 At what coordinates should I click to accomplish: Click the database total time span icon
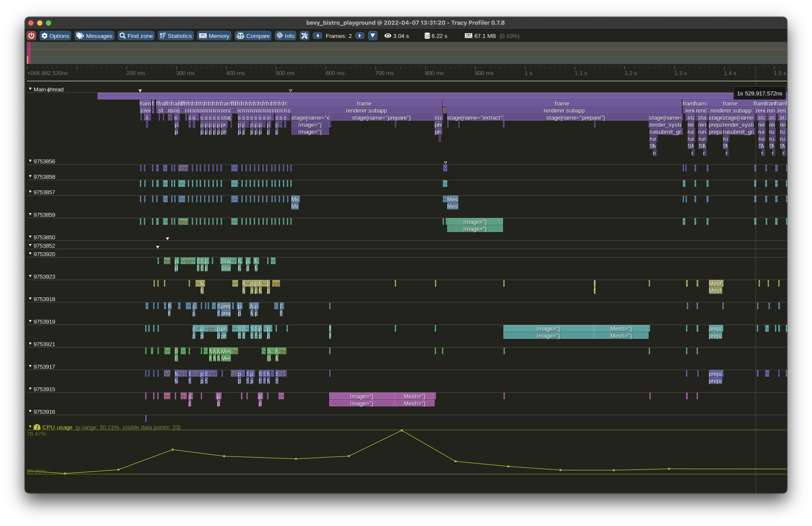[427, 36]
